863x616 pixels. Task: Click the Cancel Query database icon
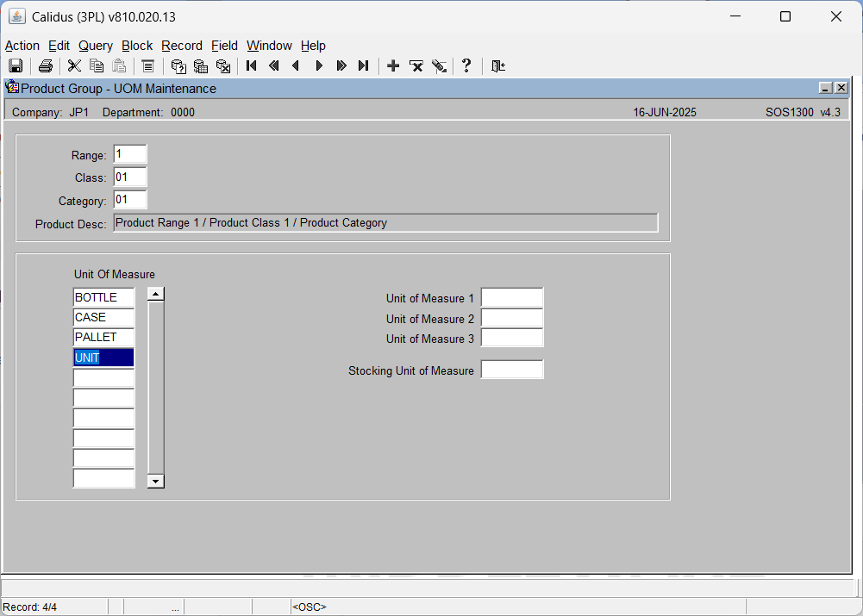point(223,66)
